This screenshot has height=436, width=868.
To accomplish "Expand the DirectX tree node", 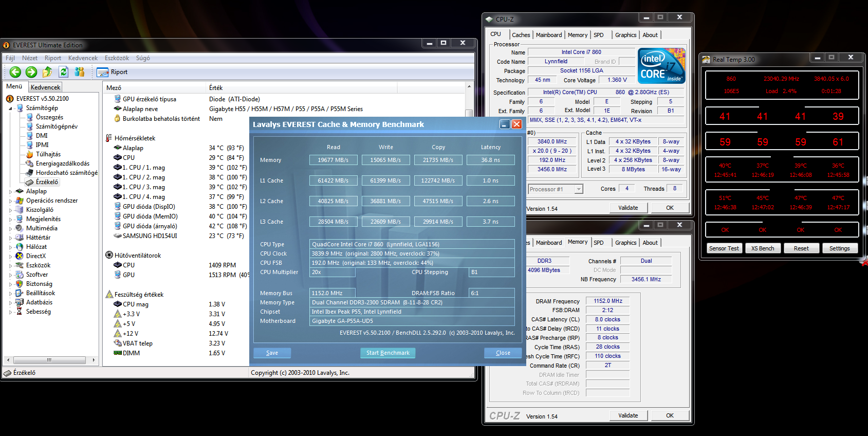I will pyautogui.click(x=10, y=257).
